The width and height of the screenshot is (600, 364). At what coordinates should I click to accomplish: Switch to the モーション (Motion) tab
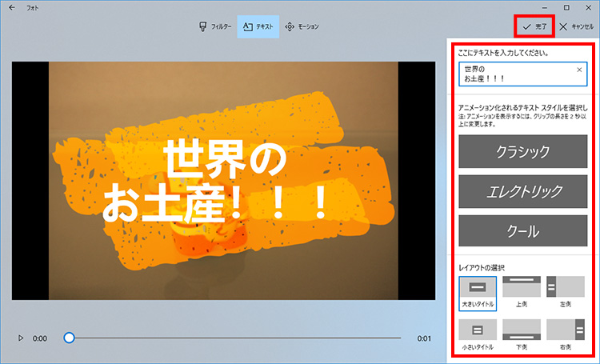(x=302, y=26)
